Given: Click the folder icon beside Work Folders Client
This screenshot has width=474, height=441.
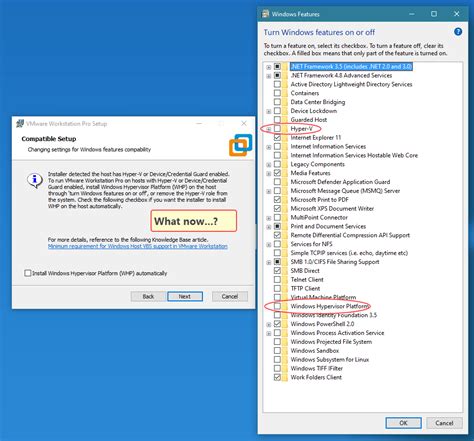Looking at the screenshot, I should [x=285, y=377].
